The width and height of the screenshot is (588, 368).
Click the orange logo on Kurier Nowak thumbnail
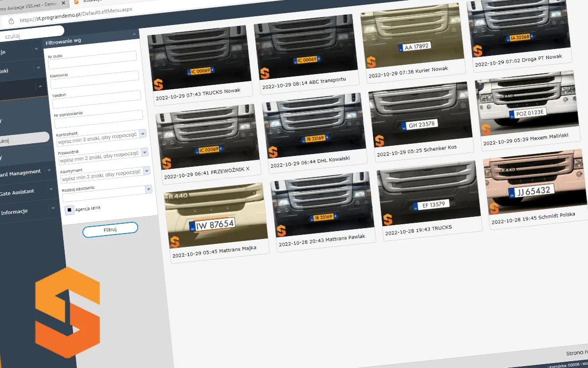click(x=371, y=62)
